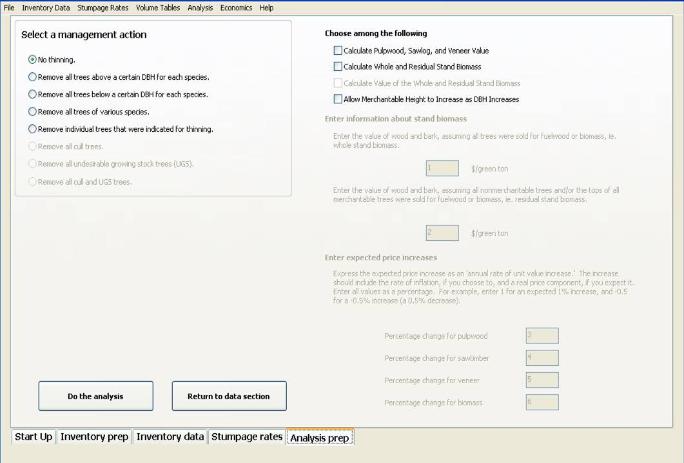Open the File menu
This screenshot has width=684, height=463.
pyautogui.click(x=10, y=7)
